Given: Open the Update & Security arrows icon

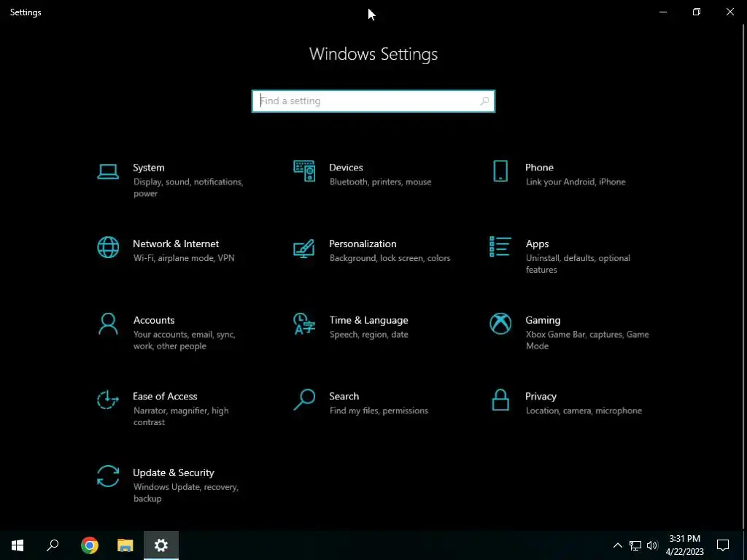Looking at the screenshot, I should coord(108,476).
